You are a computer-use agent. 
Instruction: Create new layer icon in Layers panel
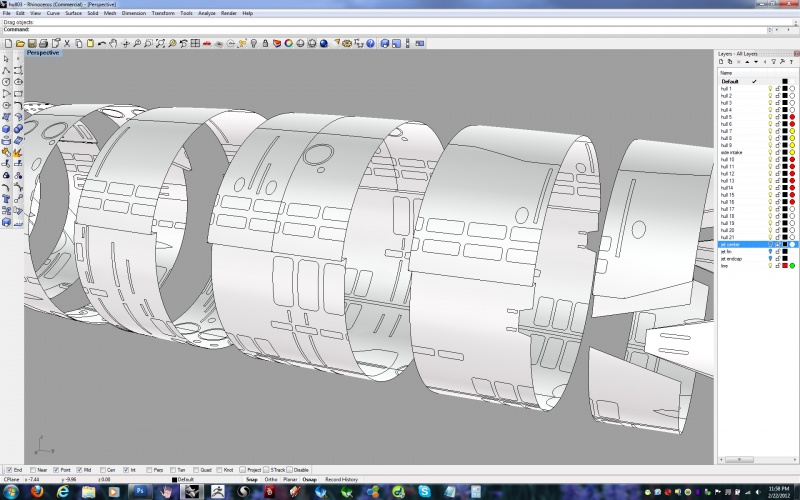(x=721, y=62)
